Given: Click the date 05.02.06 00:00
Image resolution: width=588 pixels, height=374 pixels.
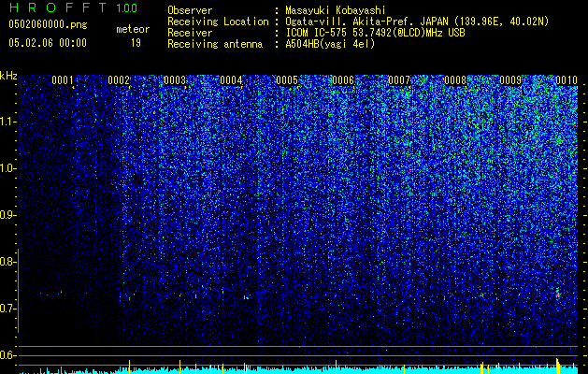Looking at the screenshot, I should (x=48, y=43).
